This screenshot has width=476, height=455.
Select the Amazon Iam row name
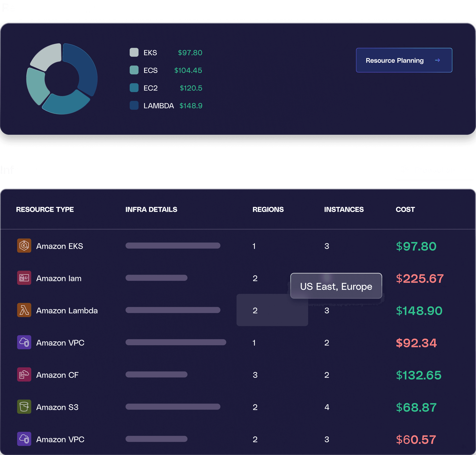click(59, 278)
